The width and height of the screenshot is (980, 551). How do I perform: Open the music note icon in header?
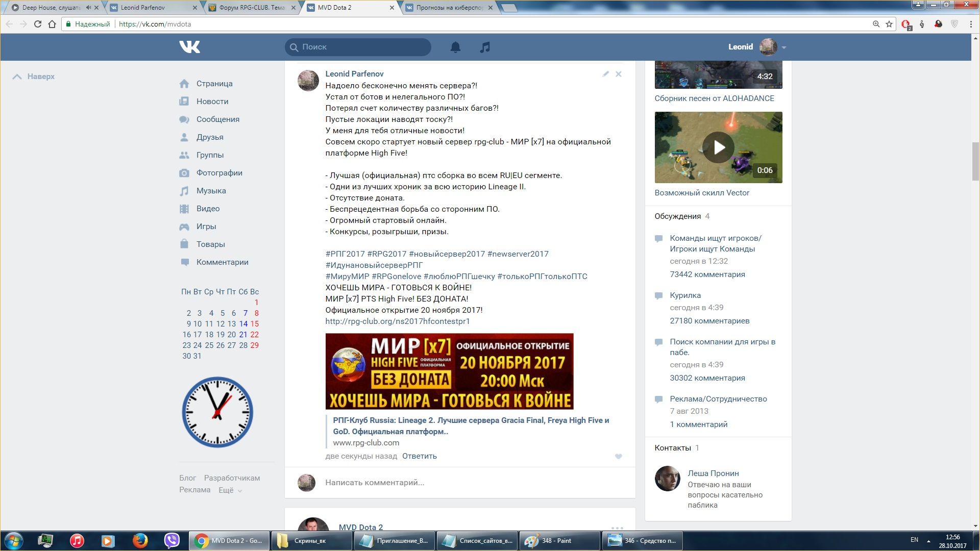485,47
